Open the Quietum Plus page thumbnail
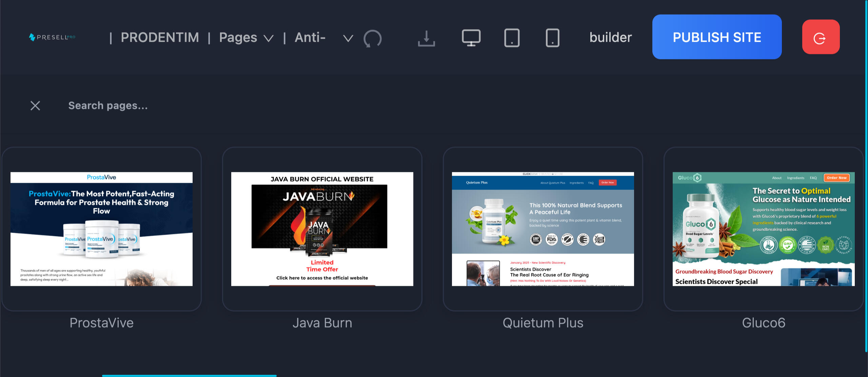868x377 pixels. point(542,229)
